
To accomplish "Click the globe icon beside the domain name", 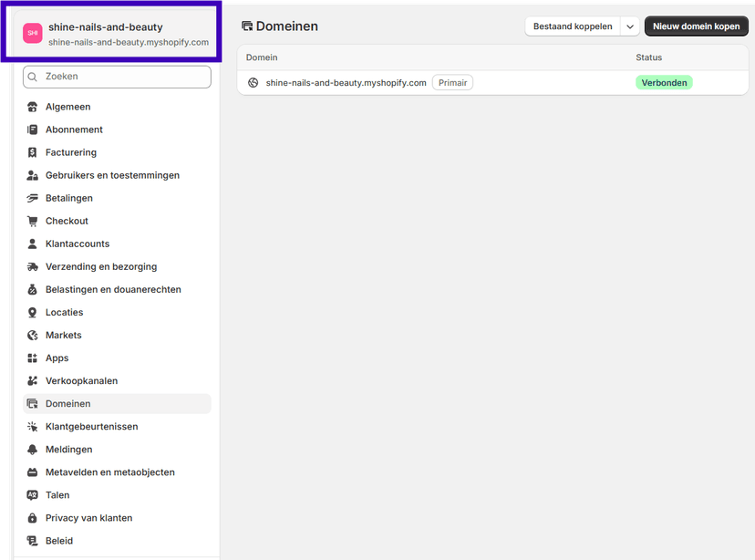I will pyautogui.click(x=253, y=82).
